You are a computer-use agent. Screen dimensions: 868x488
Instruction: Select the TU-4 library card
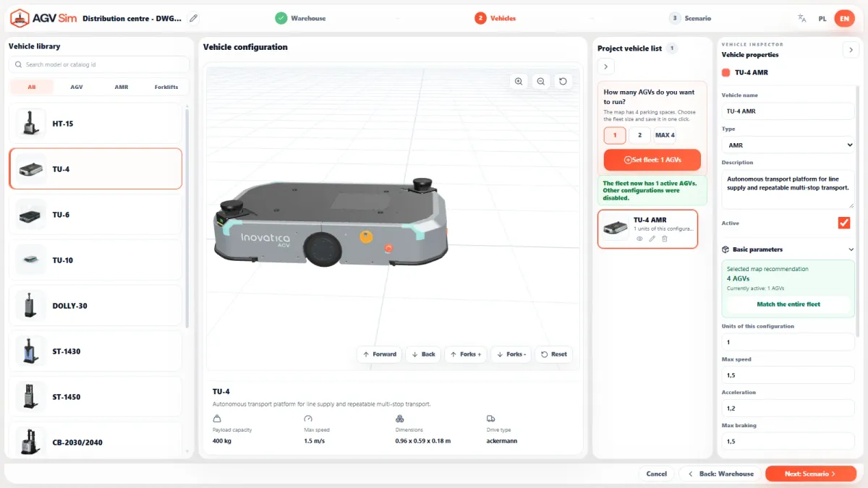95,169
